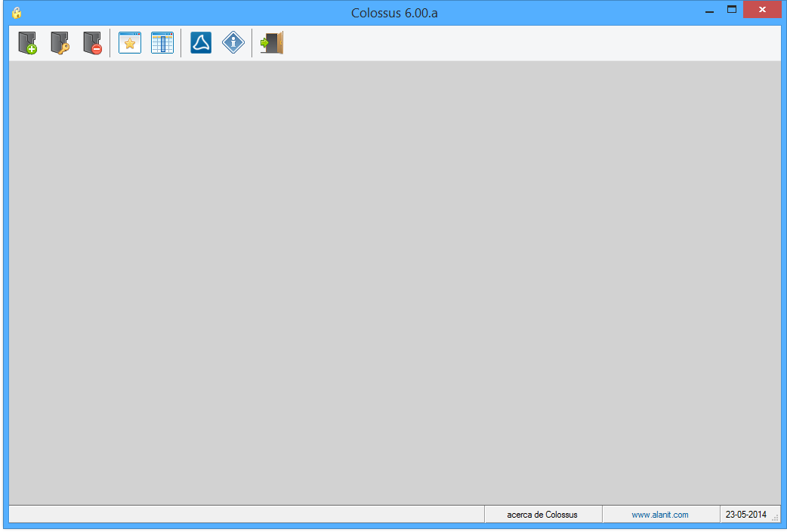
Task: Open the www.alanit.com link
Action: point(660,515)
